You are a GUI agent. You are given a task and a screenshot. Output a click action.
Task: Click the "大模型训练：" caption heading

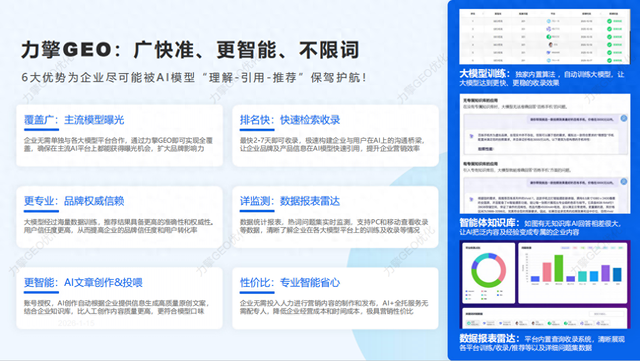(484, 74)
